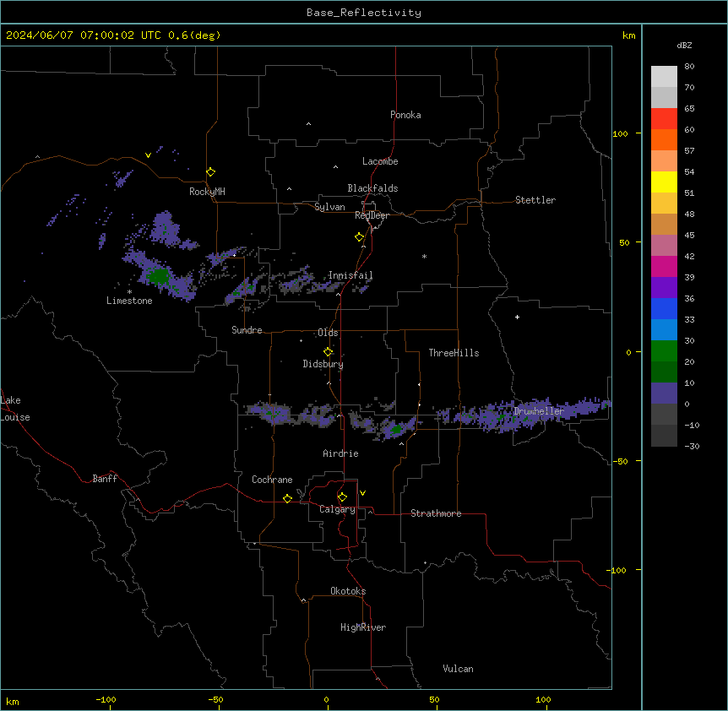Screen dimensions: 728x711
Task: Click the yellow diamond marker inside Calgary
Action: [342, 497]
